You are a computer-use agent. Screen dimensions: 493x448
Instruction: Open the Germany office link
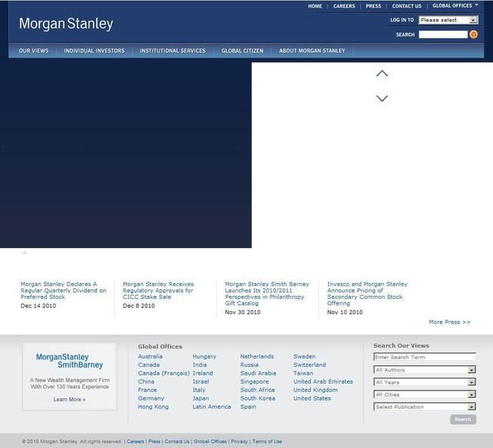coord(151,398)
